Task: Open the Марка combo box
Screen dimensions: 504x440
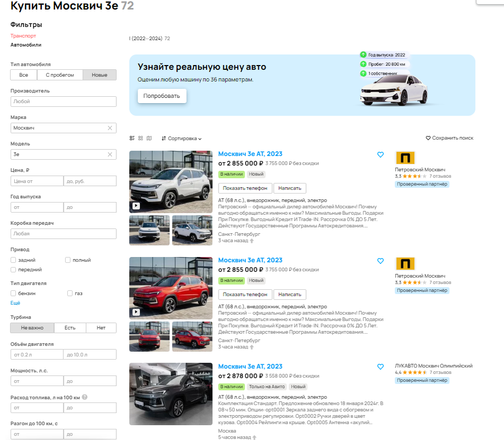Action: [x=64, y=128]
